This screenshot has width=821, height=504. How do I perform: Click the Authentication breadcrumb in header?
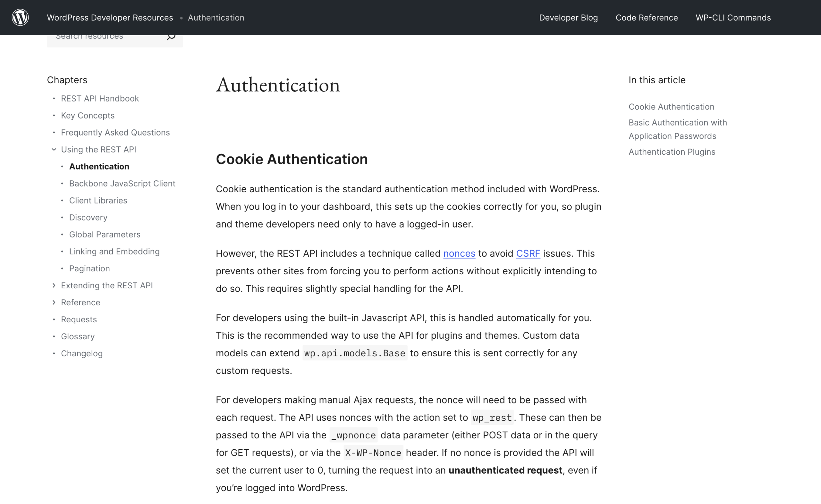point(216,18)
